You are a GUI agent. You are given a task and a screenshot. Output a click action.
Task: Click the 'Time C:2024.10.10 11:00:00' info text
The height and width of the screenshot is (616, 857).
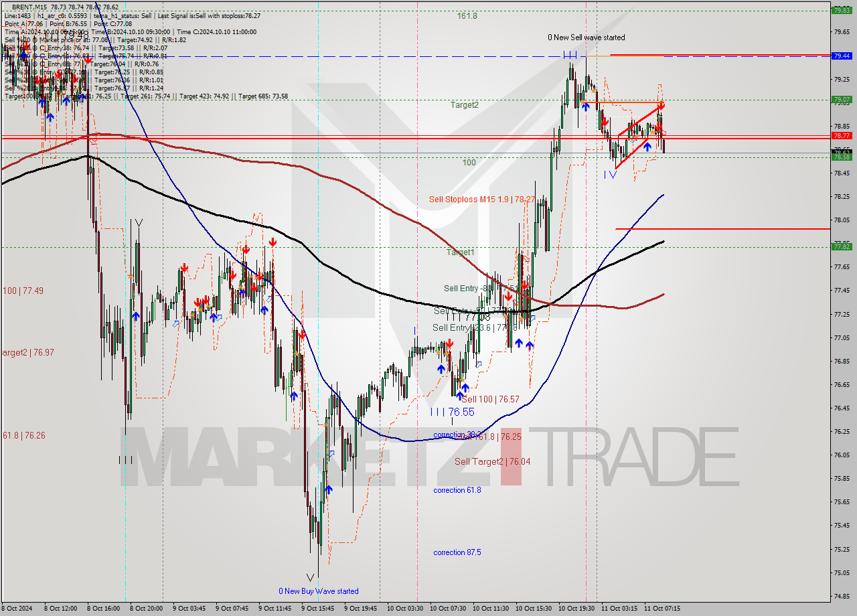coord(216,31)
